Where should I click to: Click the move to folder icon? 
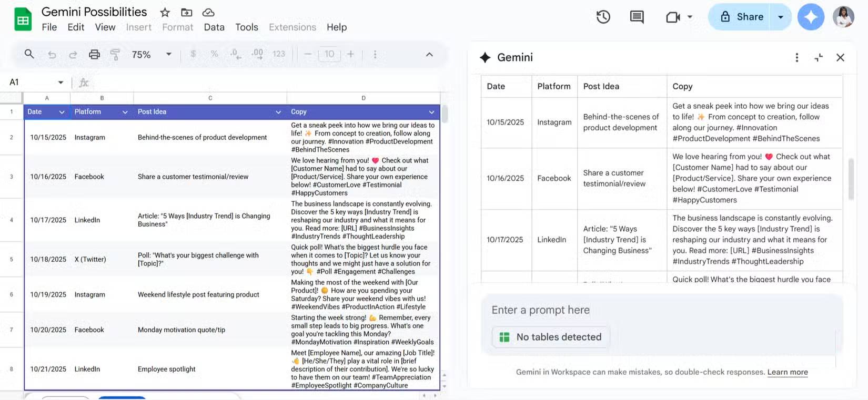coord(186,12)
